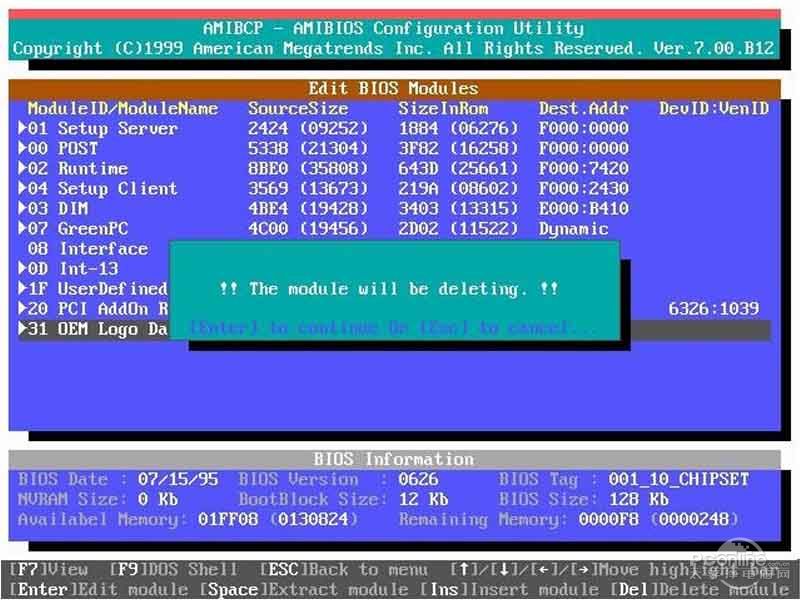Click the 2D02 (11522) ROM size
800x600 pixels.
point(458,229)
